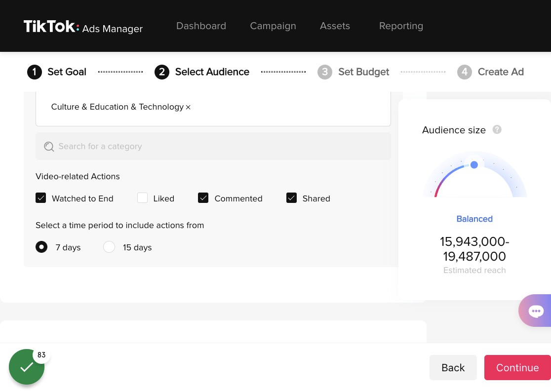
Task: Click the TikTok Ads Manager logo
Action: click(83, 26)
